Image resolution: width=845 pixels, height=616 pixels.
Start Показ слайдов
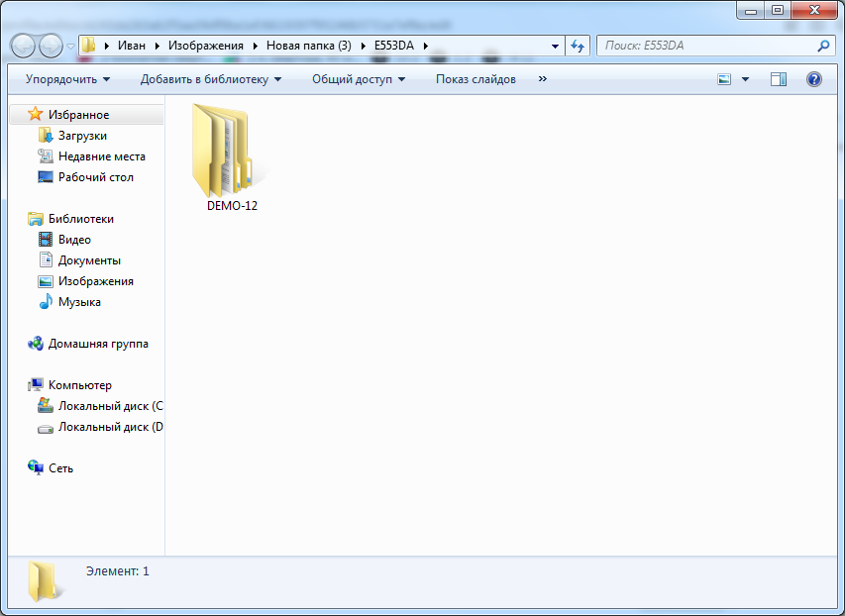click(475, 79)
